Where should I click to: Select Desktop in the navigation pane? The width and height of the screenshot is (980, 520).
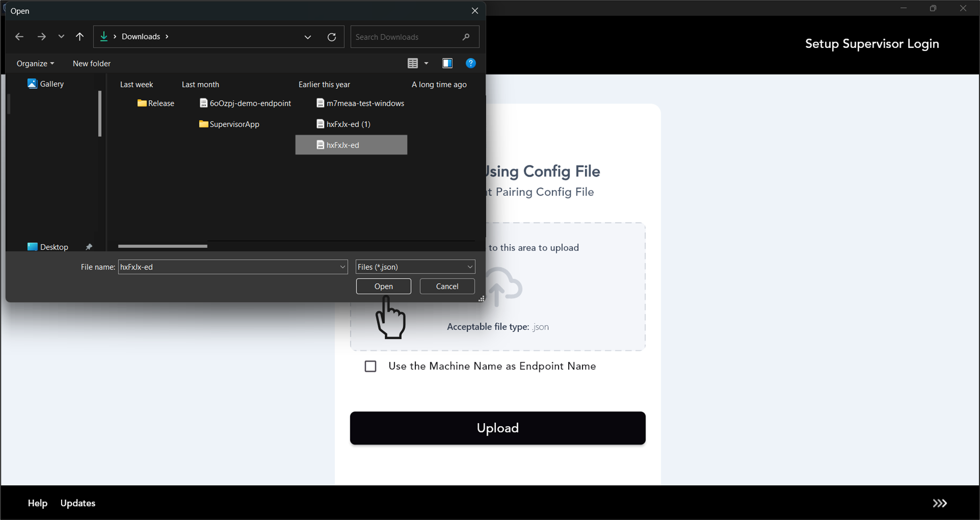click(48, 247)
